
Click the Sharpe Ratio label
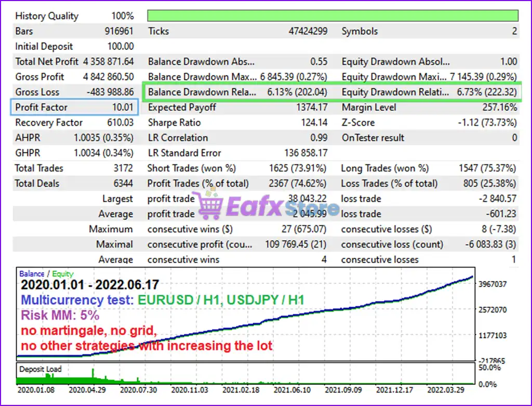[175, 123]
